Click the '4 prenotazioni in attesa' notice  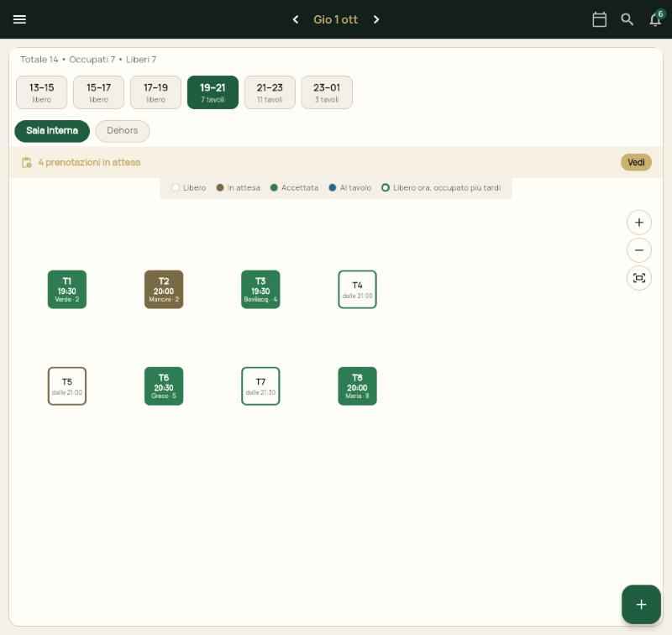pyautogui.click(x=89, y=162)
